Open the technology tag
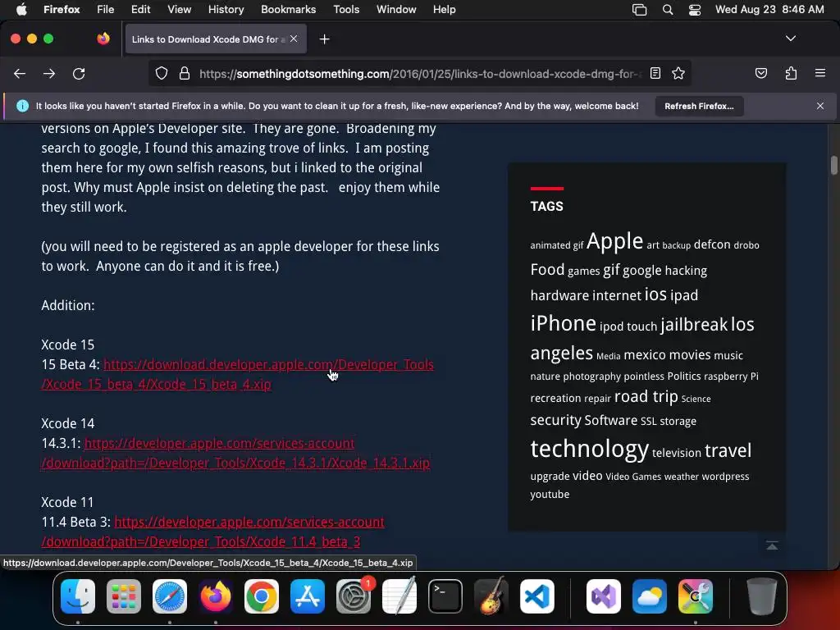This screenshot has width=840, height=630. (x=589, y=449)
